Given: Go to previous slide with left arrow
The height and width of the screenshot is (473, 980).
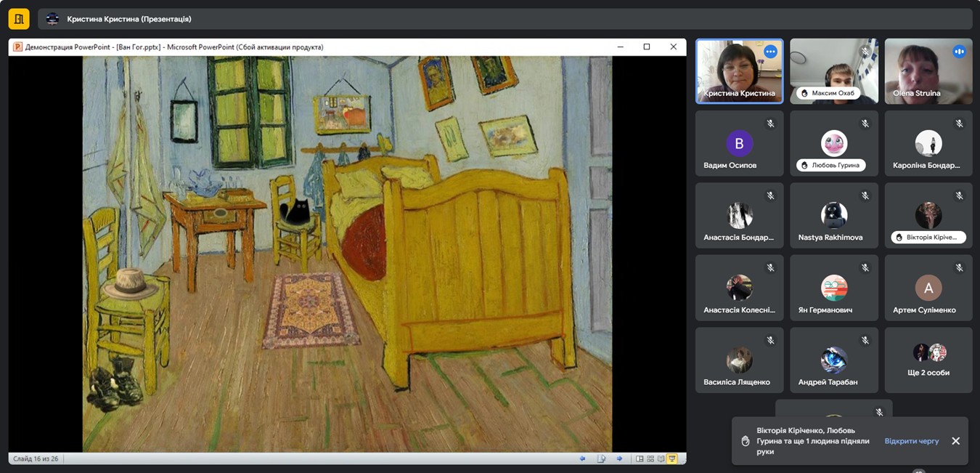Looking at the screenshot, I should tap(582, 458).
